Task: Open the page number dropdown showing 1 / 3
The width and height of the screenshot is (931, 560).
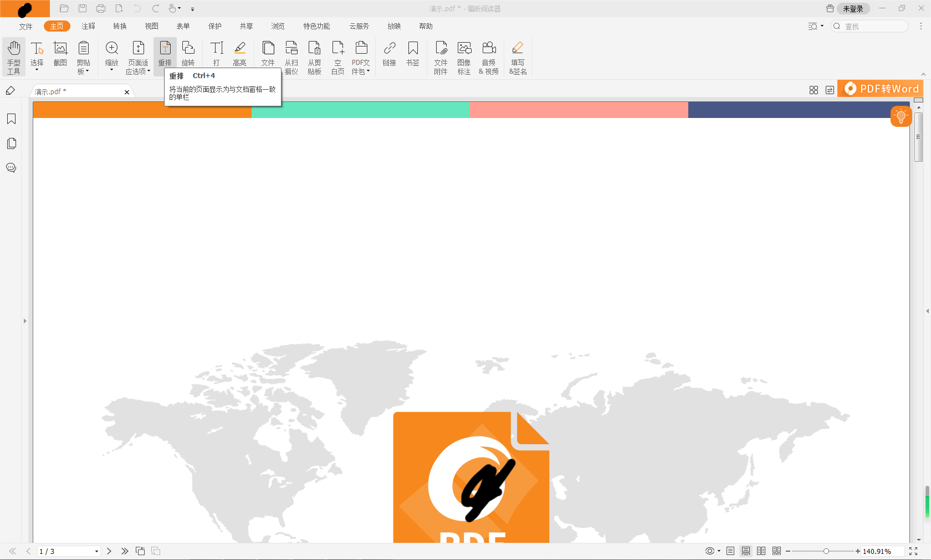Action: (96, 551)
